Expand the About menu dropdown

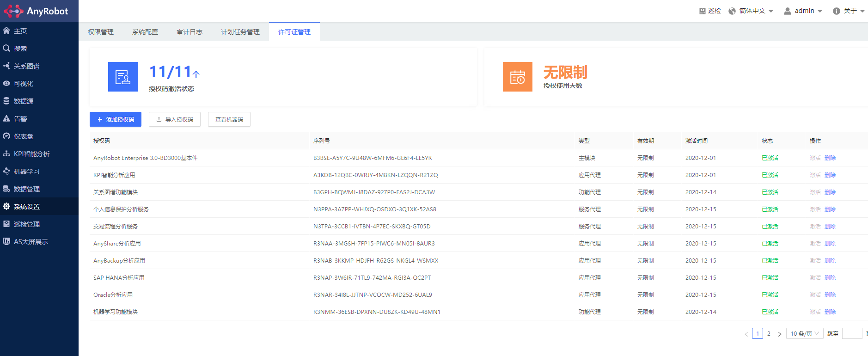(849, 11)
